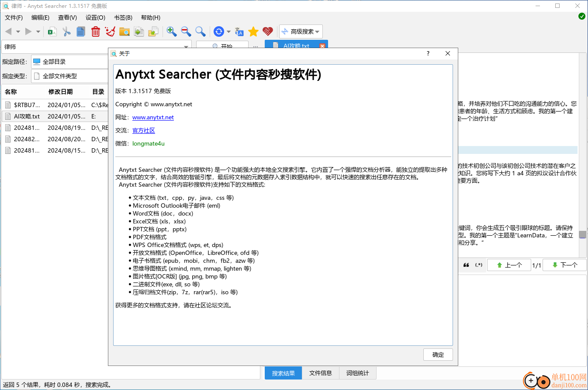
Task: Click the 下一个 next match button
Action: 564,265
